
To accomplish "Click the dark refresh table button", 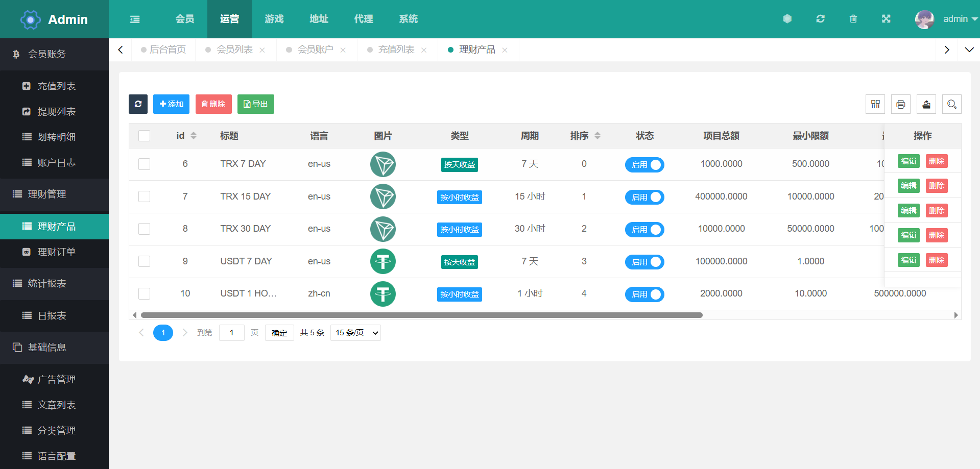I will [138, 104].
